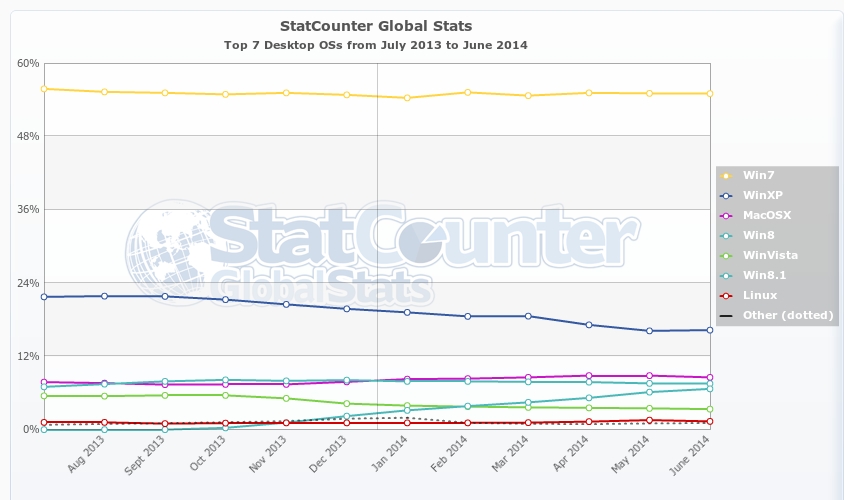Click the magenta MacOSX legend marker
Viewport: 854px width, 500px height.
[726, 216]
